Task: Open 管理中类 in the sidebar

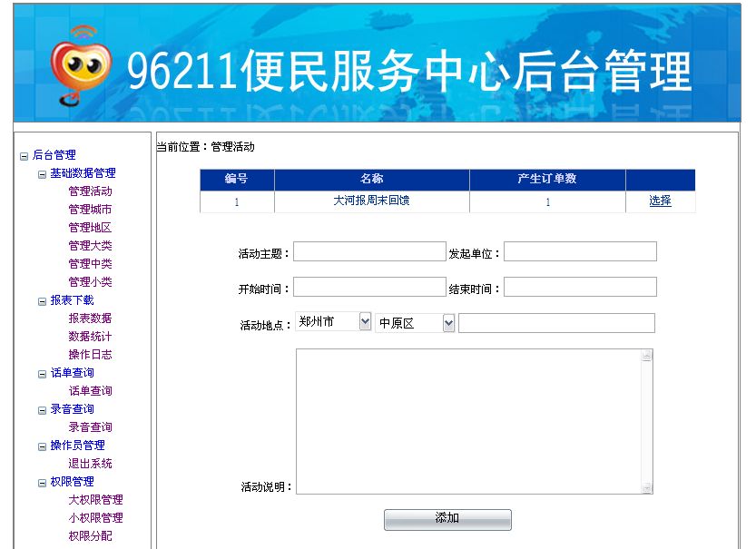Action: [x=90, y=264]
